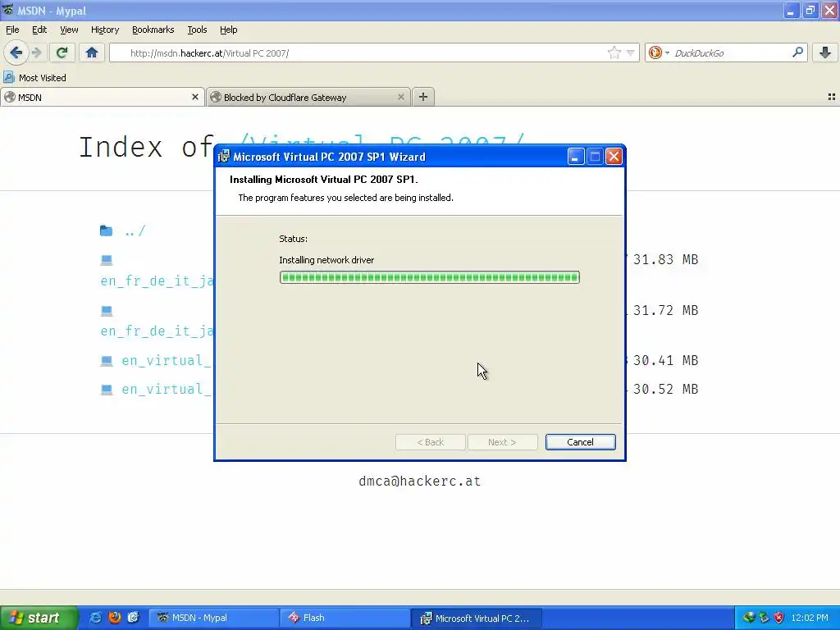This screenshot has height=630, width=840.
Task: Minimize the Virtual PC 2007 SP1 Wizard
Action: 575,157
